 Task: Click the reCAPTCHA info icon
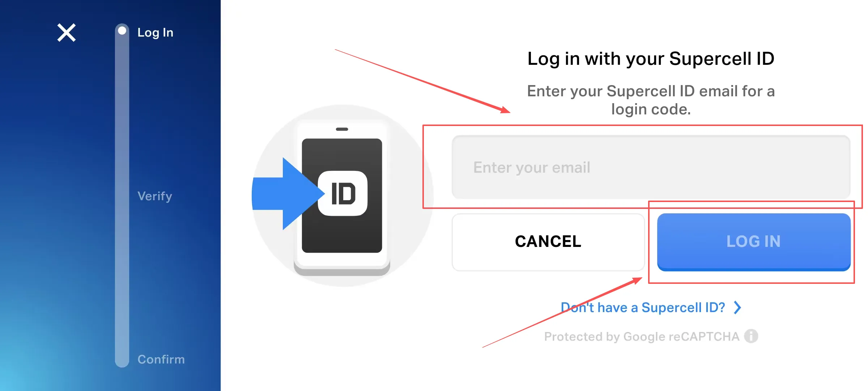tap(751, 336)
